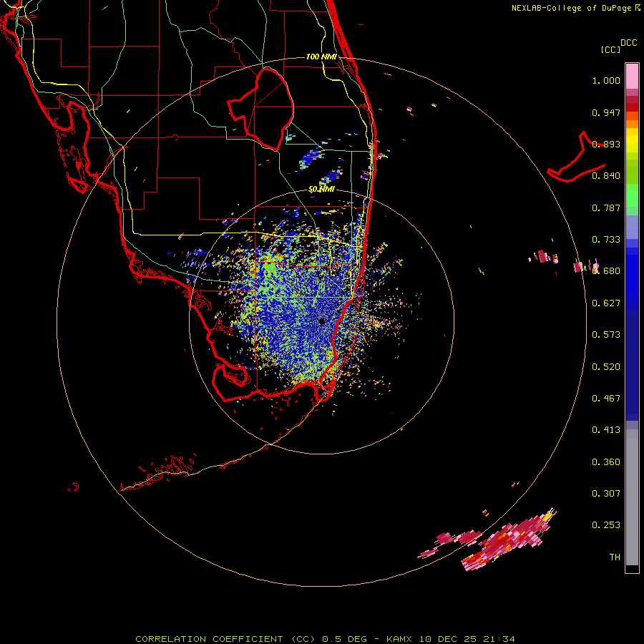Click the 10 DEC 25 date text

[448, 639]
